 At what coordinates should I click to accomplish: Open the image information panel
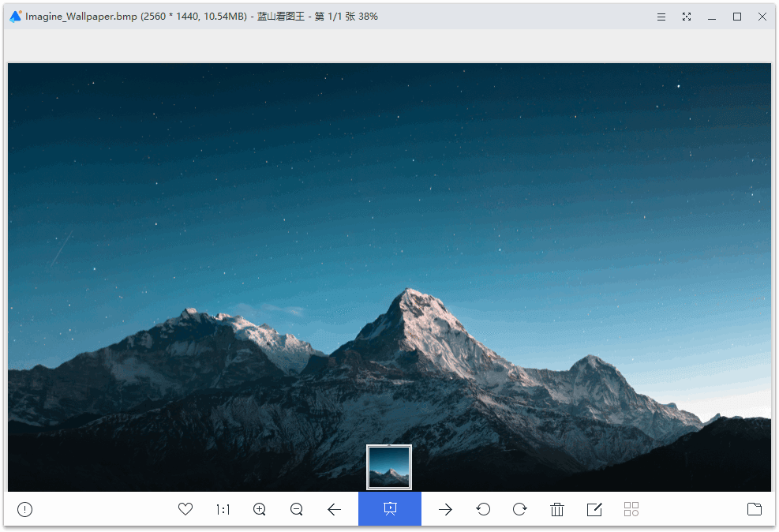(x=25, y=510)
